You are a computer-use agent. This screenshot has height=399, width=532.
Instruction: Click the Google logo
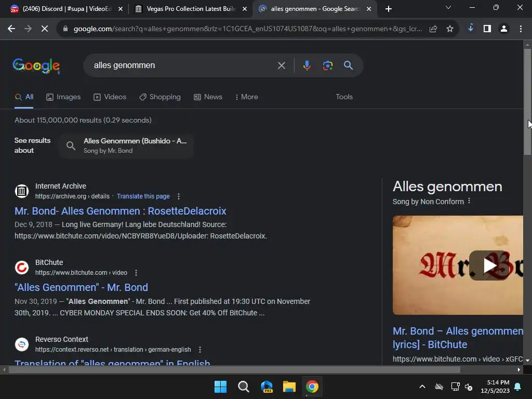tap(36, 66)
